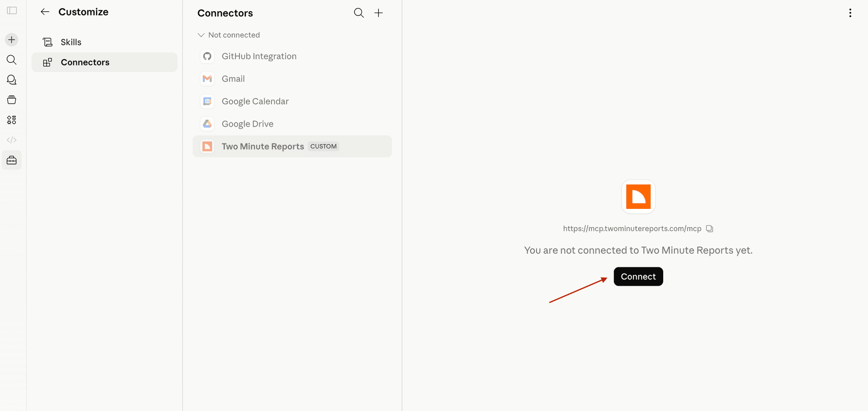Open the Skills menu item
This screenshot has height=411, width=868.
pos(104,42)
